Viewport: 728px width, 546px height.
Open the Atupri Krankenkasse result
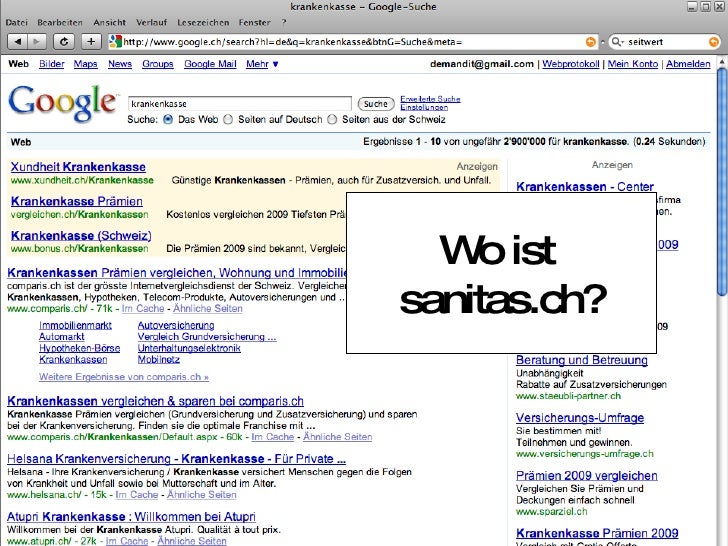pos(131,517)
